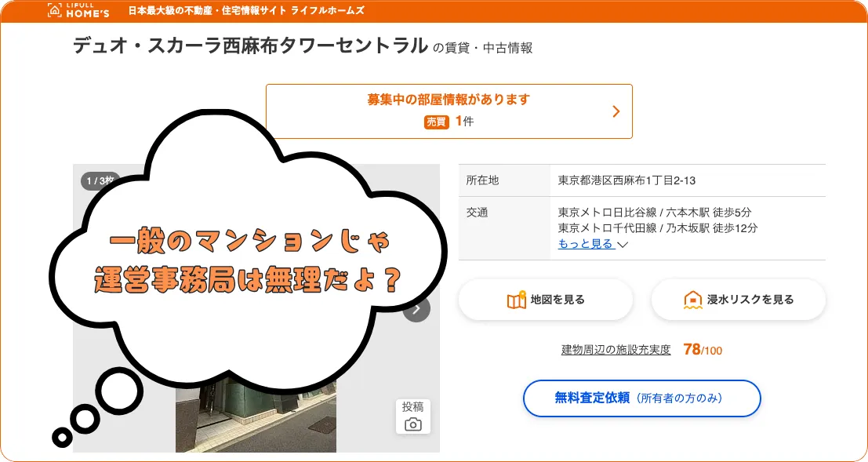Click the map icon beside 地図を見る

516,300
